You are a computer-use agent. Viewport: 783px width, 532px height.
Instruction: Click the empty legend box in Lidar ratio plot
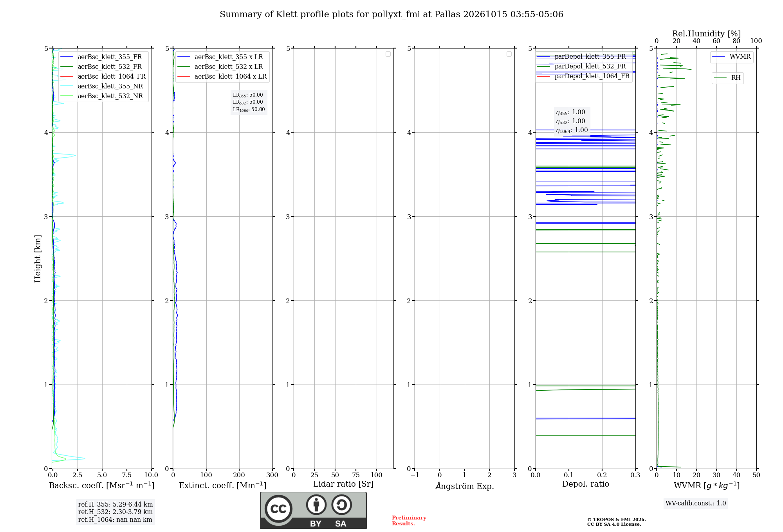(x=388, y=54)
